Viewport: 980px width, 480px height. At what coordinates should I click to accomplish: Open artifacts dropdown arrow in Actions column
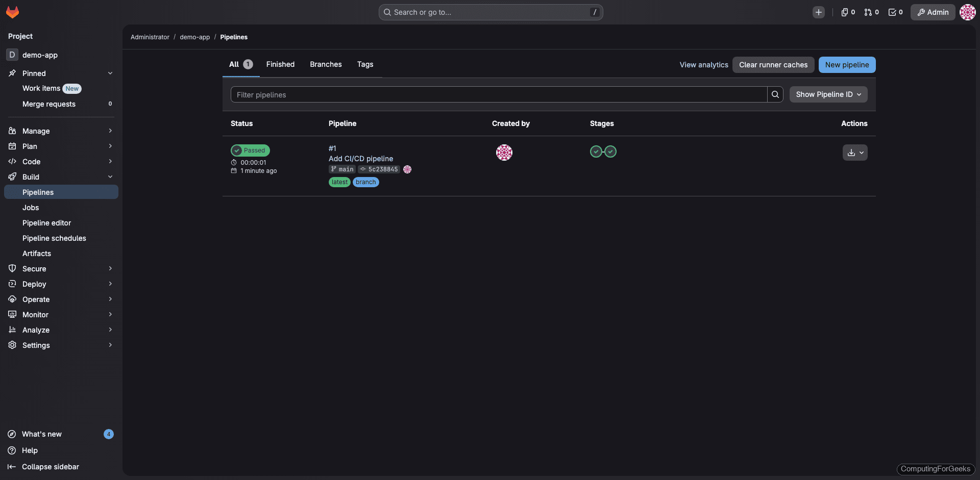point(862,152)
